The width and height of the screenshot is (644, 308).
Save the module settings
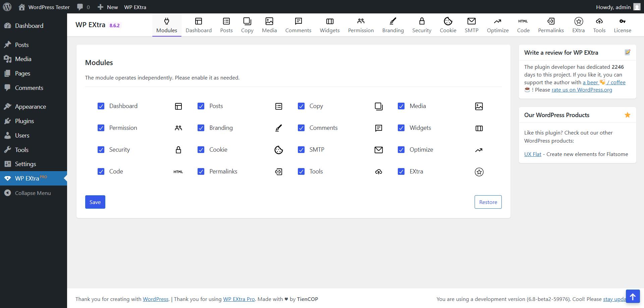[x=95, y=202]
